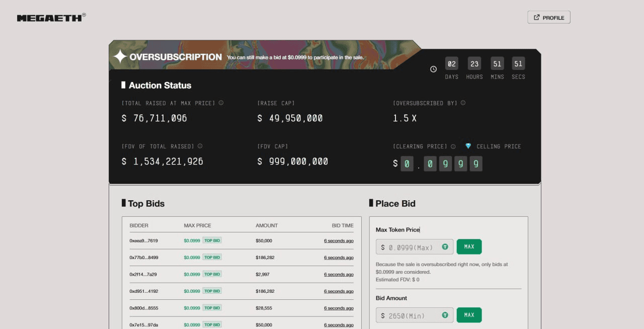Click info icon beside Oversubscribed By
Viewport: 644px width, 329px height.
click(463, 103)
